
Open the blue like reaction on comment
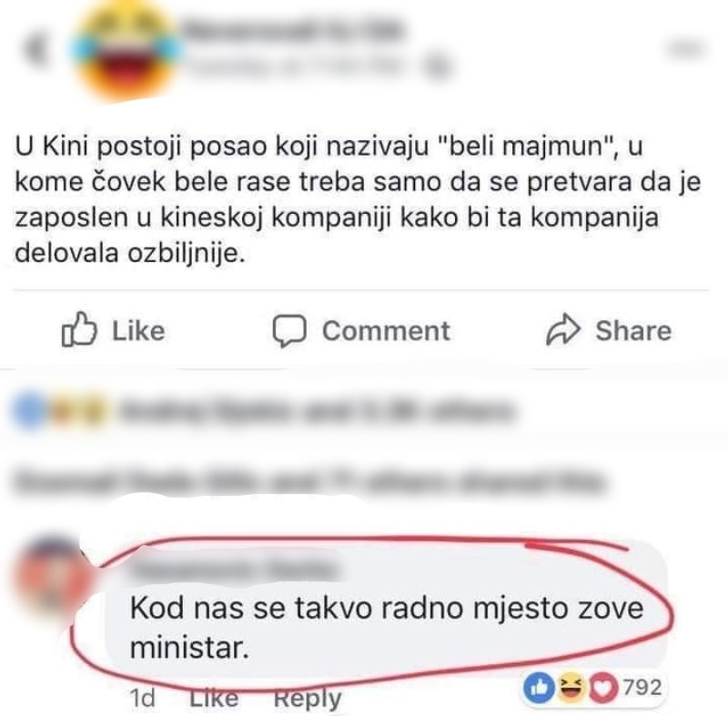(539, 688)
